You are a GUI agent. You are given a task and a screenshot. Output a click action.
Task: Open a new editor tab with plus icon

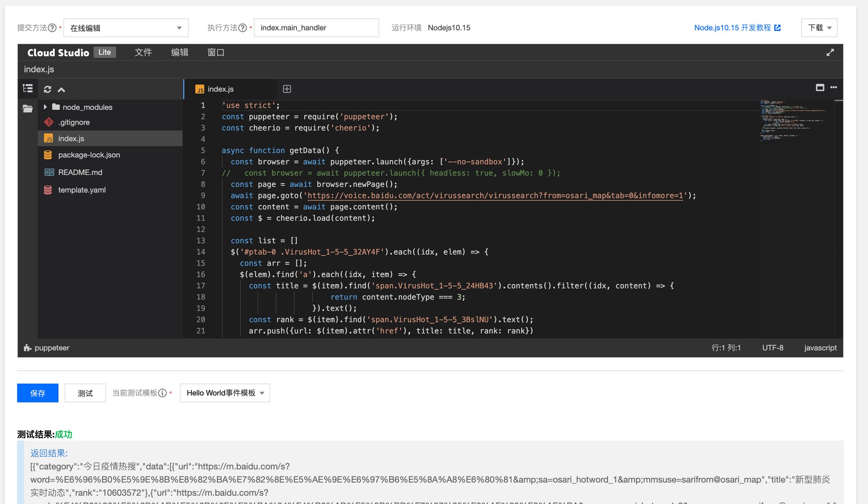click(x=286, y=89)
